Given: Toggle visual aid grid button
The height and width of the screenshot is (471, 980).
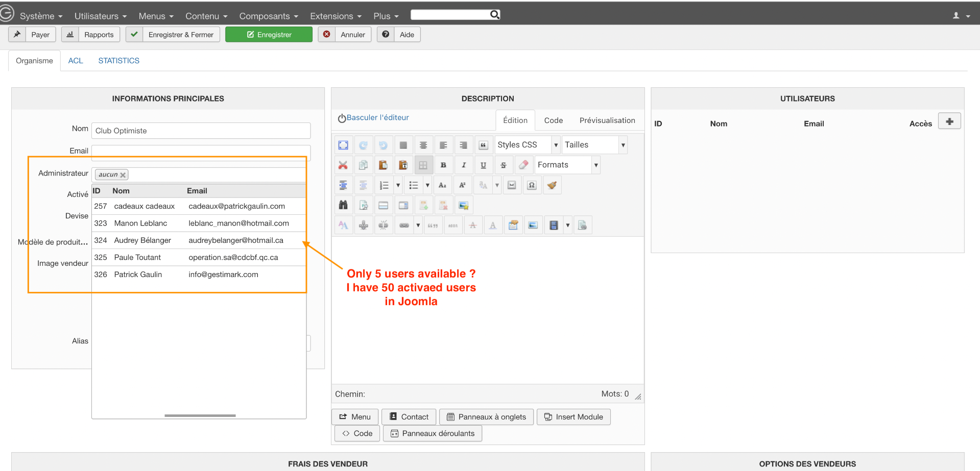Looking at the screenshot, I should point(423,165).
